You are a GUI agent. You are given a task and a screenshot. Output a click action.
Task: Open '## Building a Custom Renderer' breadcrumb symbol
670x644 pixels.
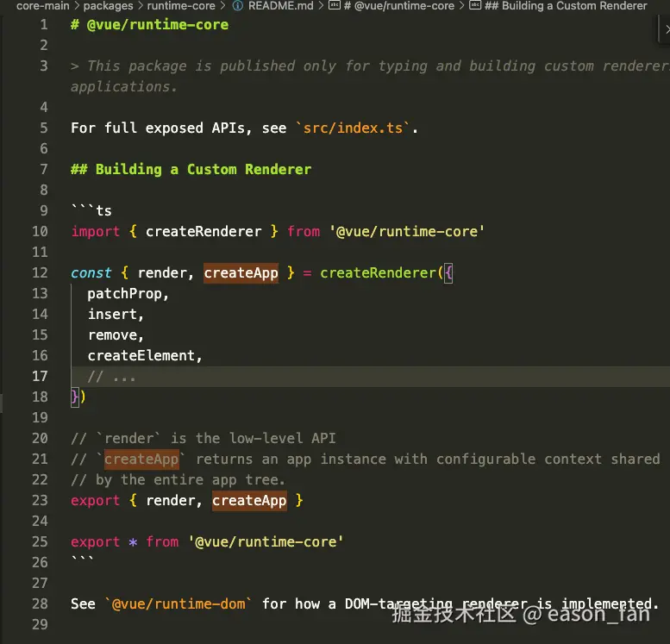(x=566, y=5)
